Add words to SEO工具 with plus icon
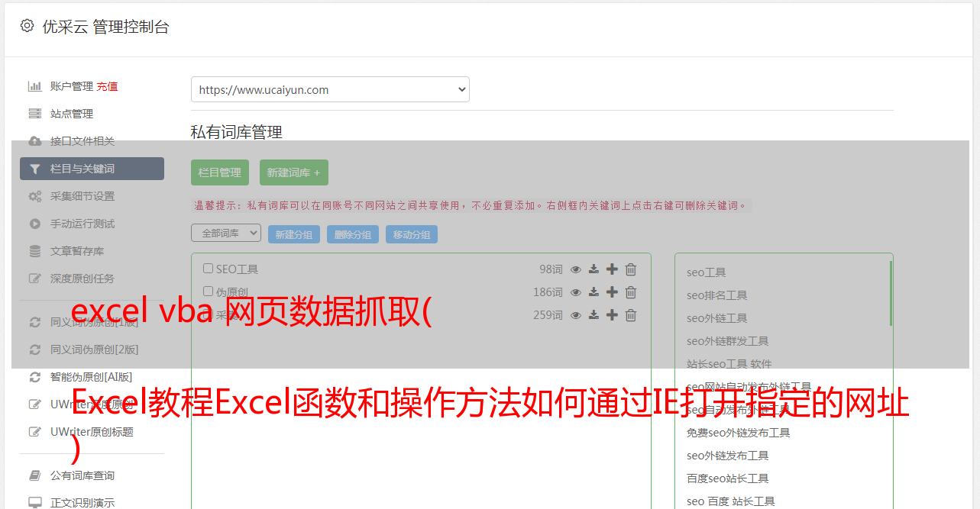 (x=612, y=269)
